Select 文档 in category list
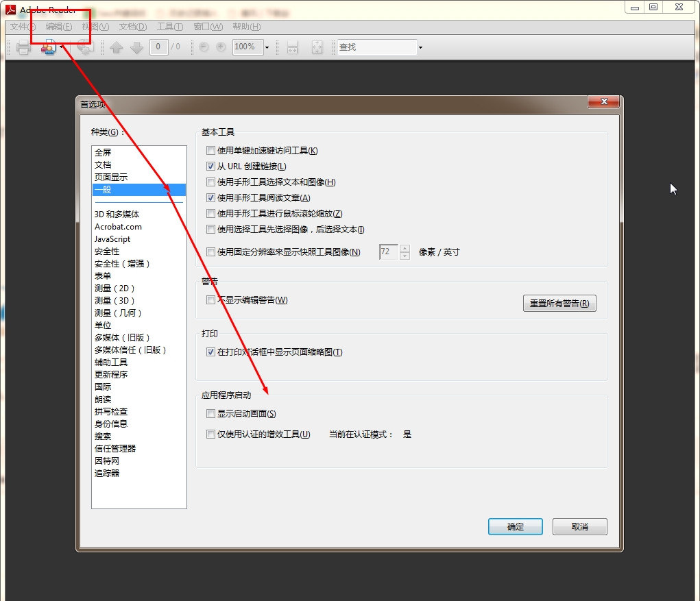 click(139, 164)
